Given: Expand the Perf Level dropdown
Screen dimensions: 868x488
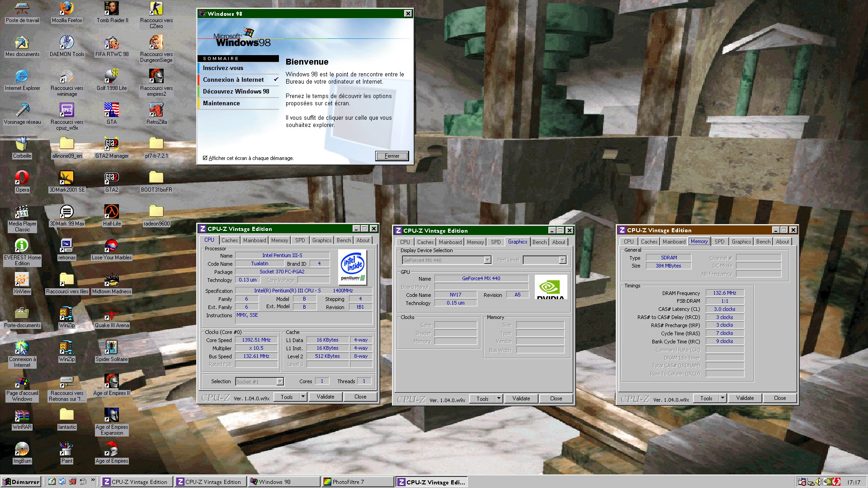Looking at the screenshot, I should click(562, 260).
